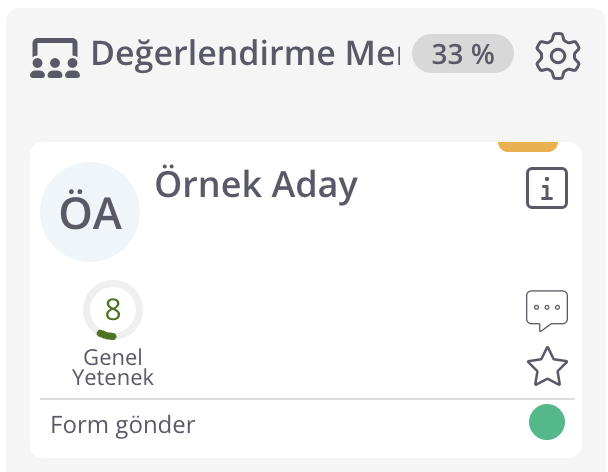Click the green arc on score ring
The width and height of the screenshot is (608, 472).
(x=103, y=333)
